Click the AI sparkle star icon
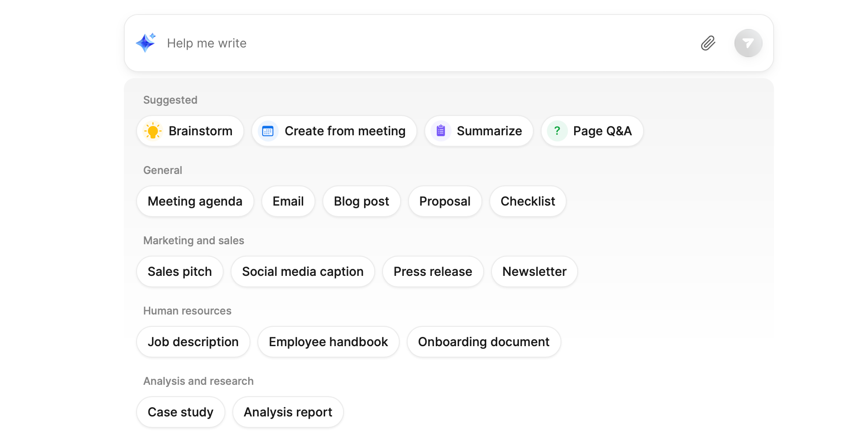 pyautogui.click(x=146, y=43)
